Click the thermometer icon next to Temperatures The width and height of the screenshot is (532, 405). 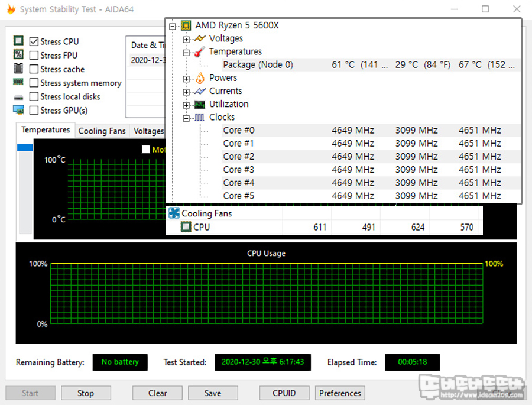point(200,51)
